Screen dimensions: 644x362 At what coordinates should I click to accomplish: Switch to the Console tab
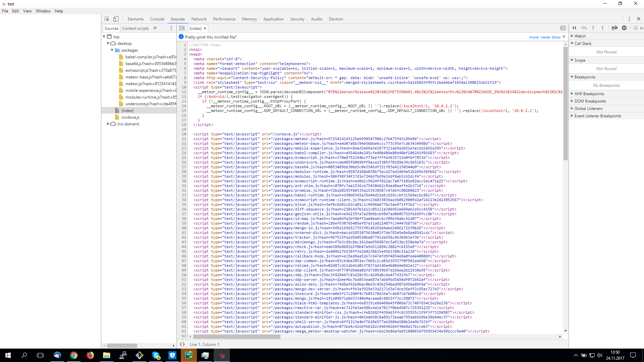[x=157, y=19]
